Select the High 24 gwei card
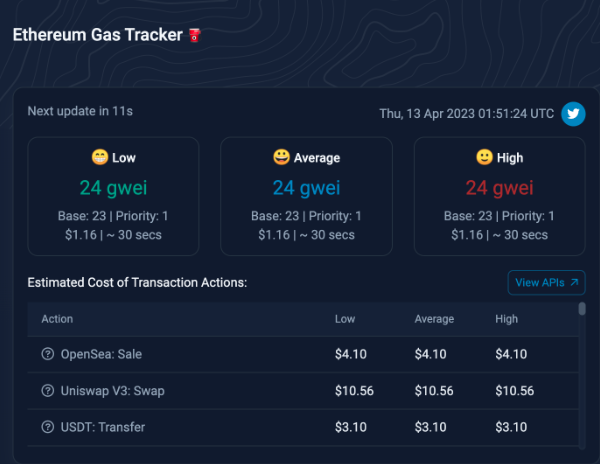600x464 pixels. 499,197
